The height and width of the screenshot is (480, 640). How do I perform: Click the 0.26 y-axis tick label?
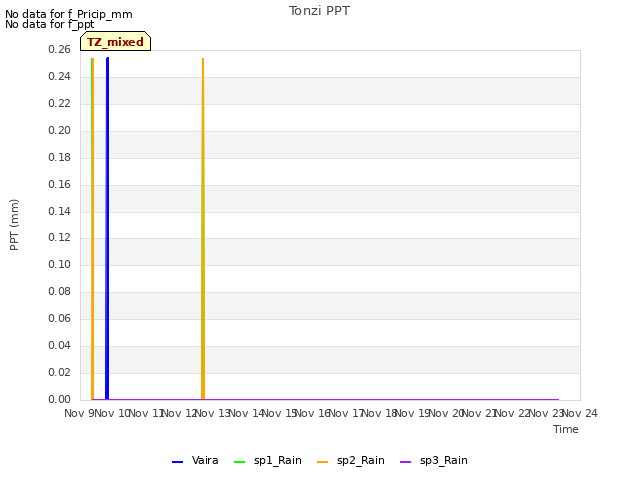click(x=59, y=49)
